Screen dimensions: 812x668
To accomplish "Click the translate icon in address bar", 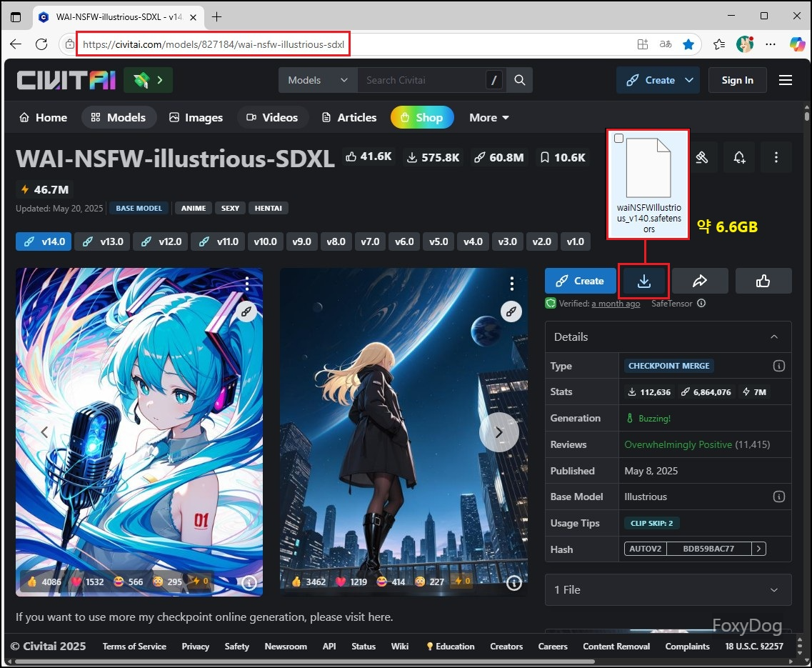I will tap(666, 44).
